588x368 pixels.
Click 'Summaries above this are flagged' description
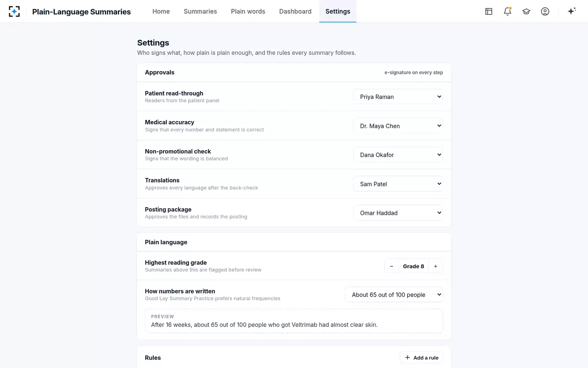pyautogui.click(x=203, y=270)
